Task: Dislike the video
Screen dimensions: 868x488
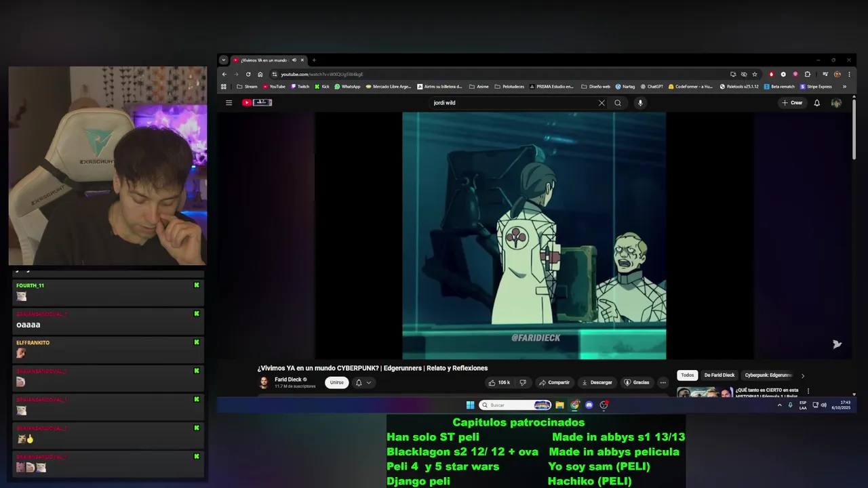Action: pyautogui.click(x=522, y=382)
